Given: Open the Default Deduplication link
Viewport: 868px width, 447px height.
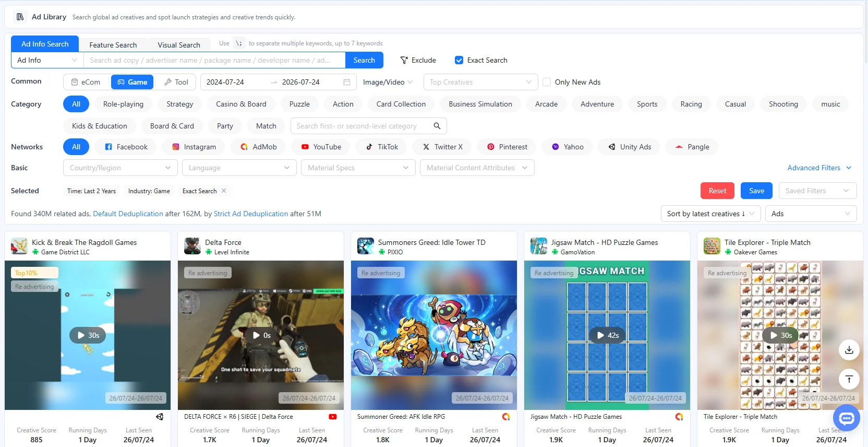Looking at the screenshot, I should (x=128, y=214).
